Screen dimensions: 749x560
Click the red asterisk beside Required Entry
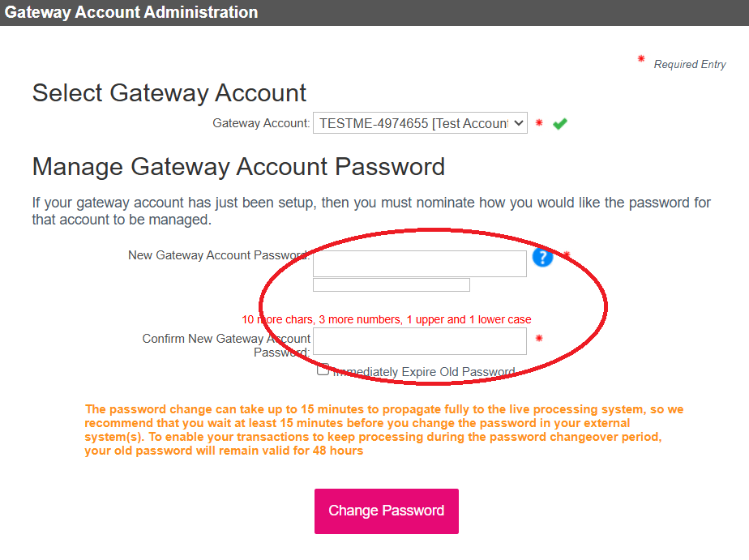coord(641,60)
